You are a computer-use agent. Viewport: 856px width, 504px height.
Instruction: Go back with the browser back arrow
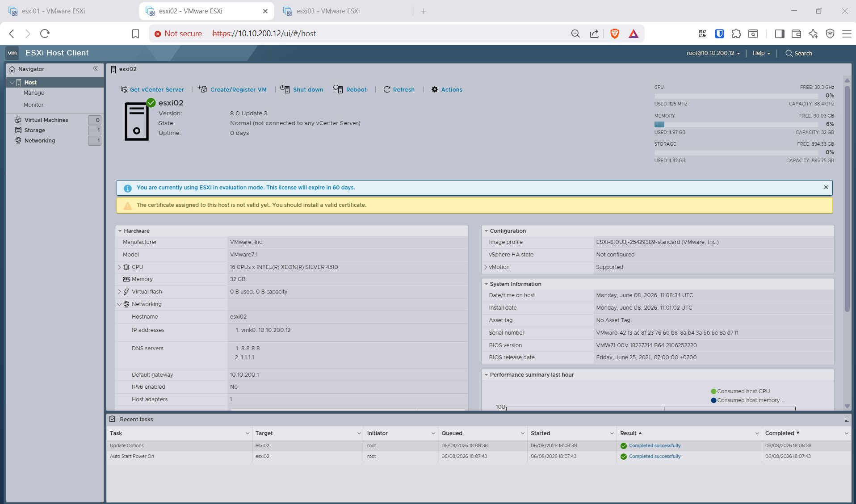point(12,34)
